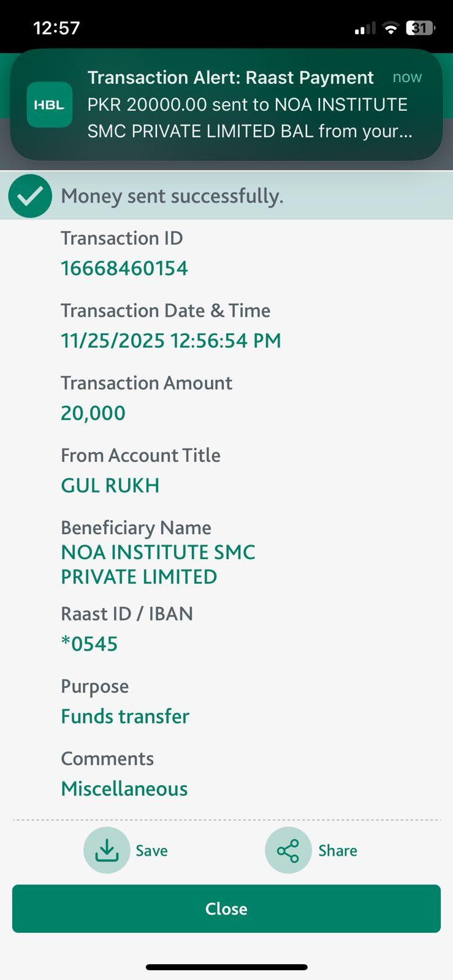Viewport: 453px width, 980px height.
Task: Tap the GUL RUKH account title
Action: coord(110,485)
